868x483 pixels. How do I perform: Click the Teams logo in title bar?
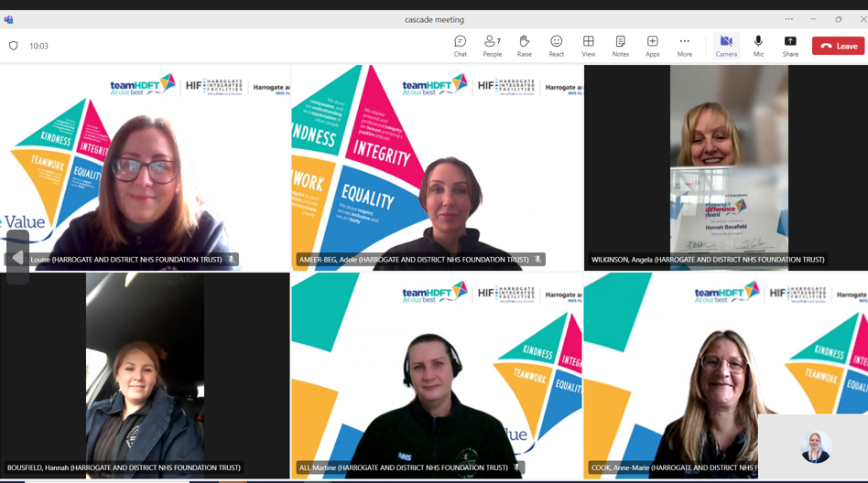(9, 19)
